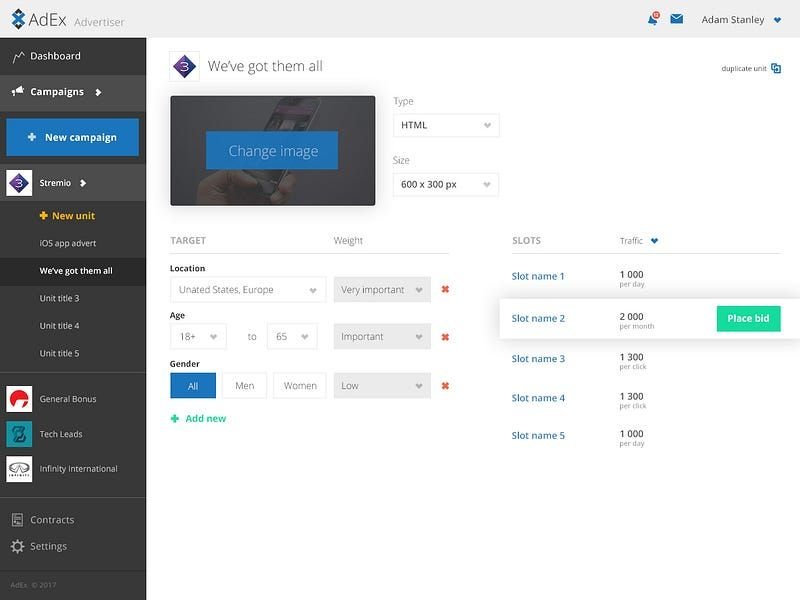This screenshot has width=800, height=600.
Task: Click the We've got them all title
Action: [x=265, y=66]
